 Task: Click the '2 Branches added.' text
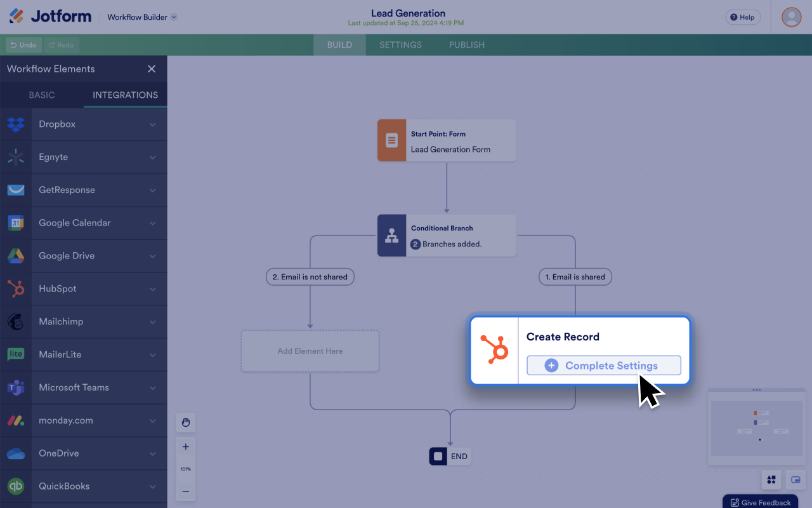coord(446,244)
